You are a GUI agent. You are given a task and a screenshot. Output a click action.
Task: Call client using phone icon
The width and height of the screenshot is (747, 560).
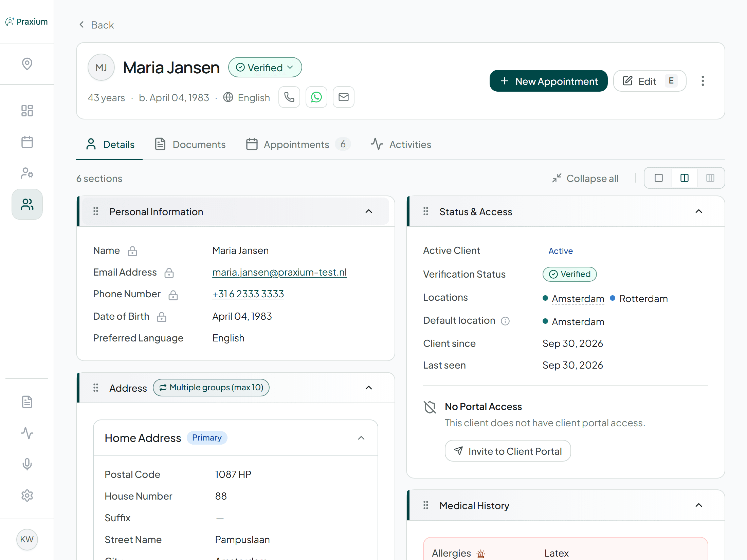tap(289, 97)
